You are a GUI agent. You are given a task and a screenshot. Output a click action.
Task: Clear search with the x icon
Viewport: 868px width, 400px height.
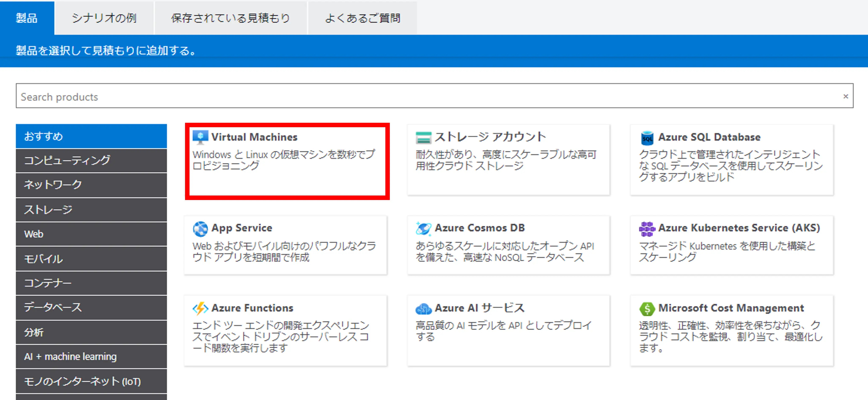click(x=845, y=97)
